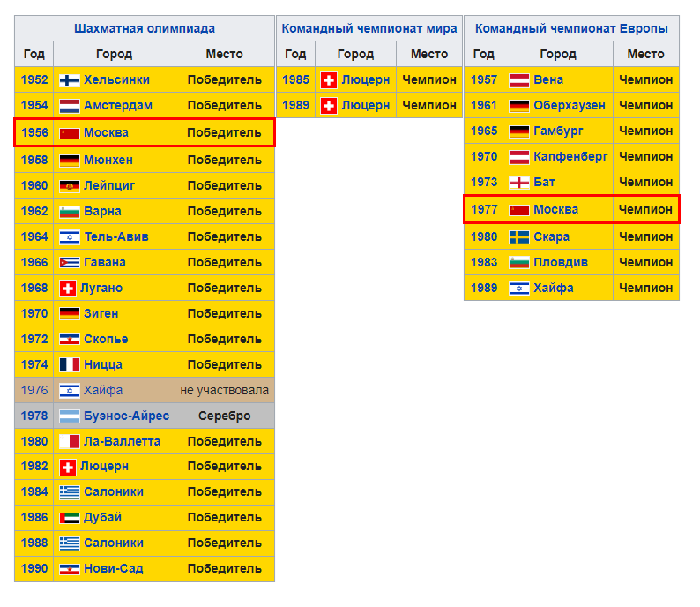The image size is (700, 607).
Task: Follow the 1985 year link
Action: pos(295,80)
